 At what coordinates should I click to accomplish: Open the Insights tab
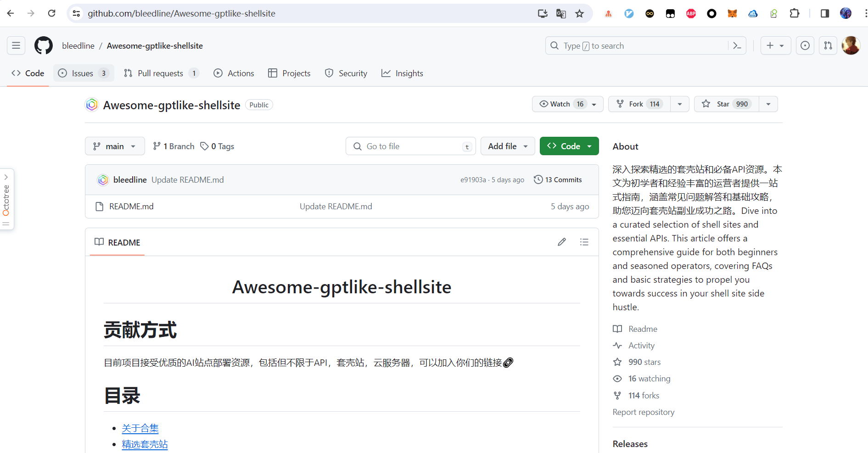pos(402,73)
